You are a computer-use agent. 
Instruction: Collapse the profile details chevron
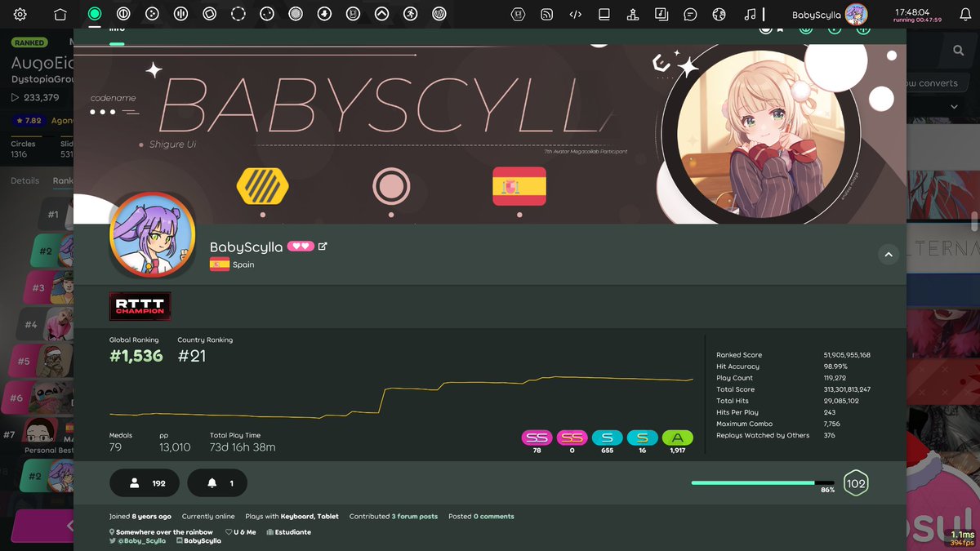(x=888, y=255)
